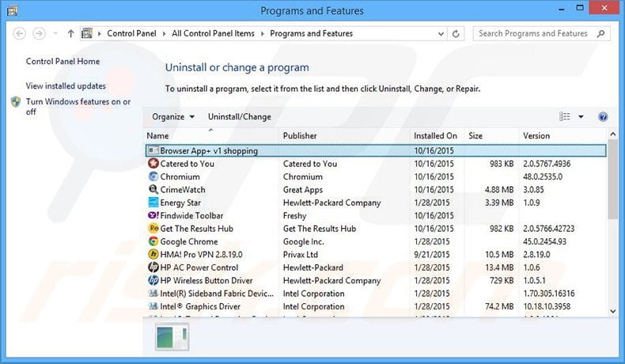The image size is (625, 364).
Task: Select the HP Wireless Button Driver entry
Action: click(206, 281)
